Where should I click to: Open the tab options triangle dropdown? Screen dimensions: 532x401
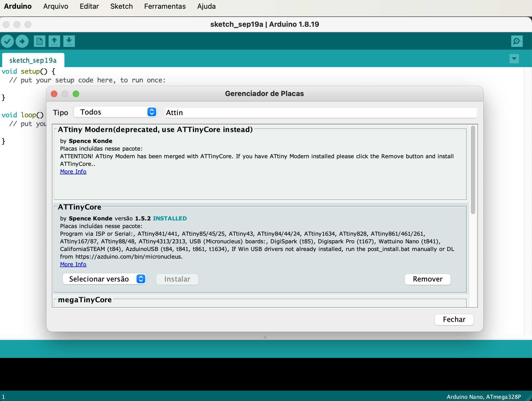(x=514, y=59)
